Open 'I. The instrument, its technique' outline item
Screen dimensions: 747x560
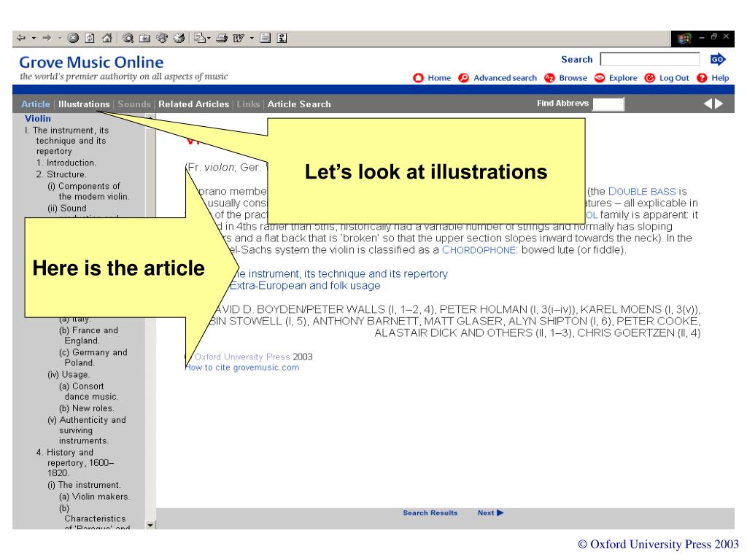pos(66,141)
